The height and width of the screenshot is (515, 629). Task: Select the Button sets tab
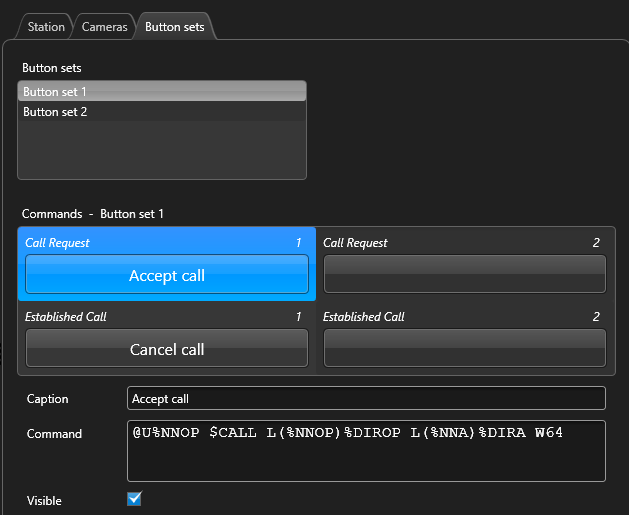[174, 27]
